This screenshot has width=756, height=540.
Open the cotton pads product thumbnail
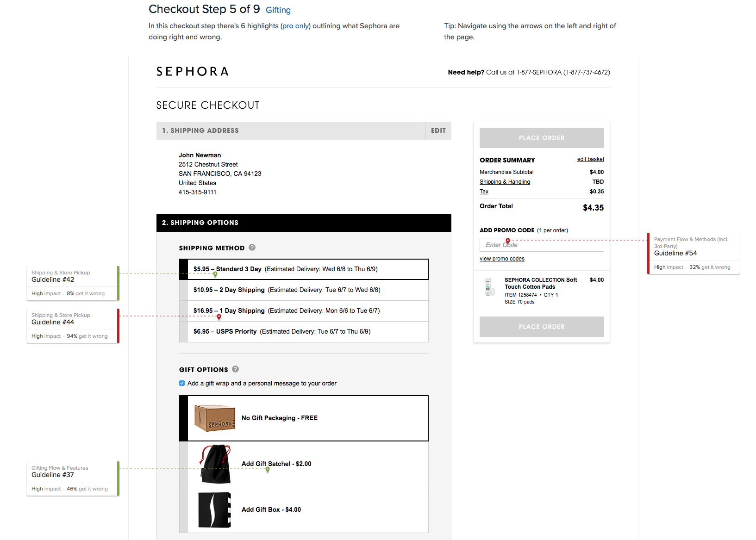488,287
